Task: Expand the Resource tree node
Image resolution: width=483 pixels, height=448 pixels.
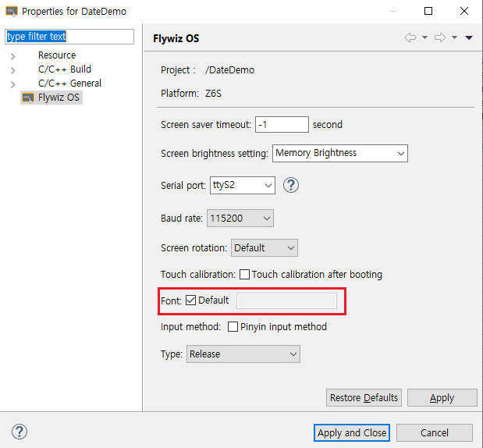Action: [x=12, y=56]
